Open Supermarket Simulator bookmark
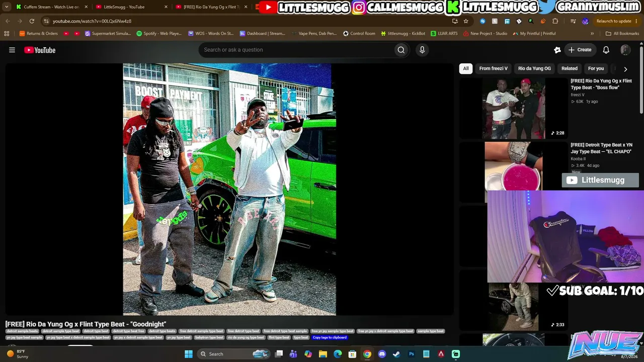This screenshot has height=362, width=644. click(108, 34)
